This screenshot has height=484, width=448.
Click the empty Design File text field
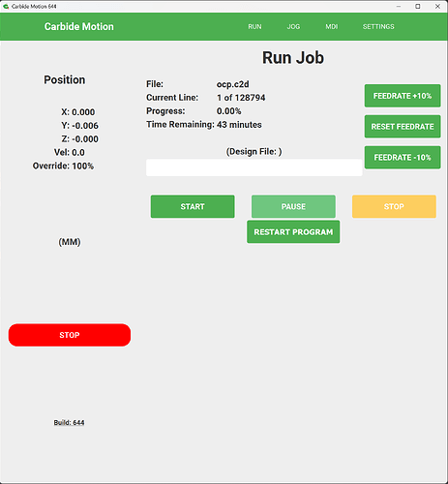click(x=254, y=167)
